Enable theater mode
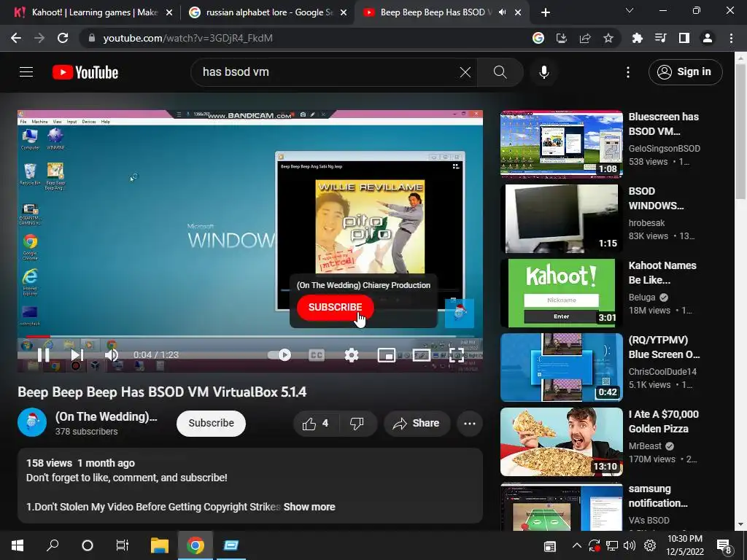 [x=421, y=355]
